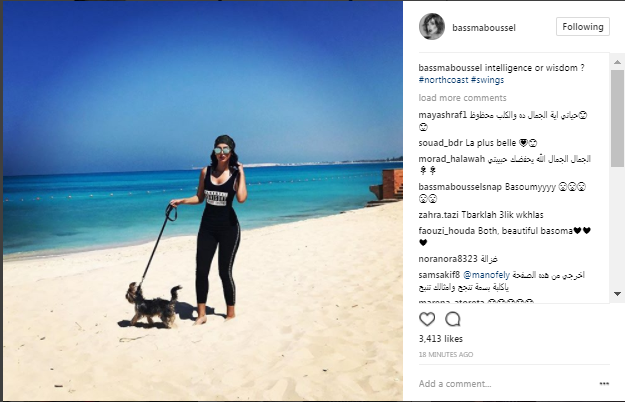Click the comments scrollbar thumb

point(617,118)
